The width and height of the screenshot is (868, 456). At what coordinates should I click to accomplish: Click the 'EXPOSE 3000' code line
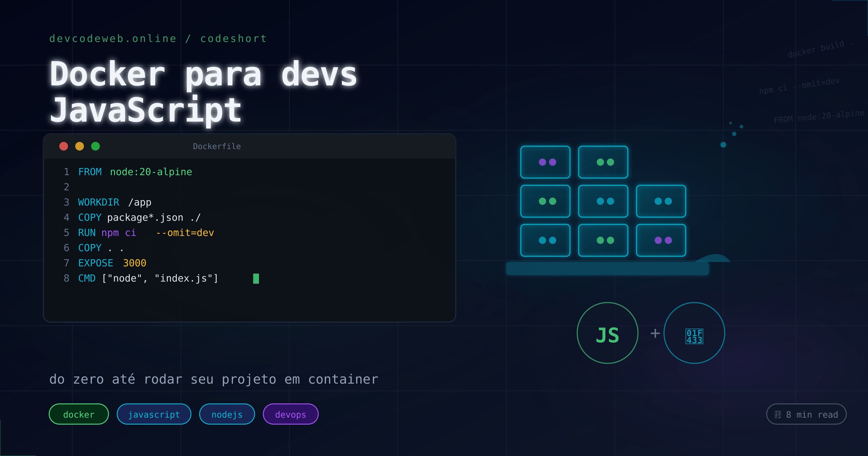(x=112, y=263)
